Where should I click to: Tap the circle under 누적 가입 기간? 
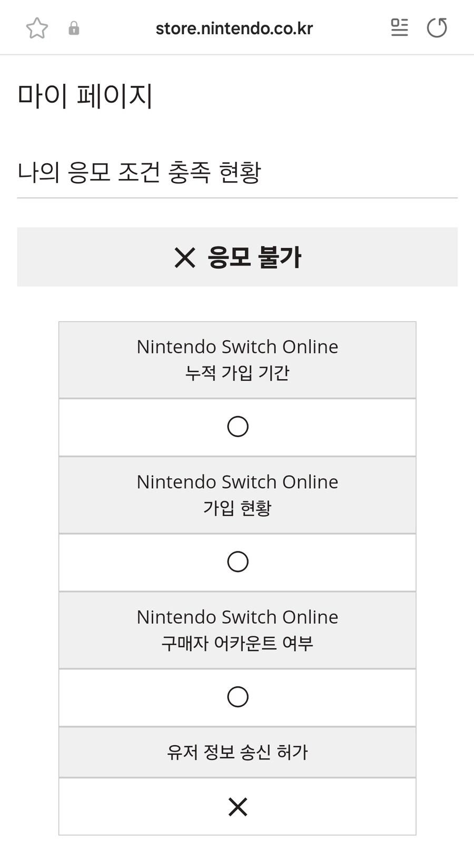tap(237, 427)
